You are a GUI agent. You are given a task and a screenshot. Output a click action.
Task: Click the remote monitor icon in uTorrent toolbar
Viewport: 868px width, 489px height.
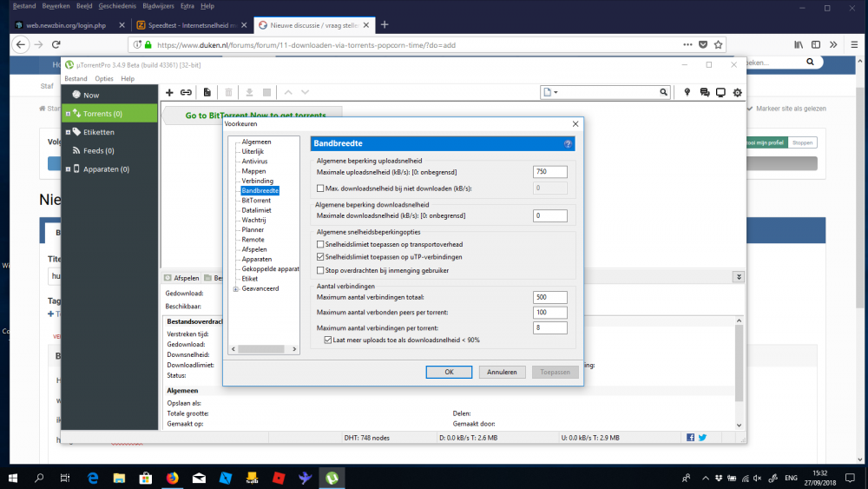point(720,92)
